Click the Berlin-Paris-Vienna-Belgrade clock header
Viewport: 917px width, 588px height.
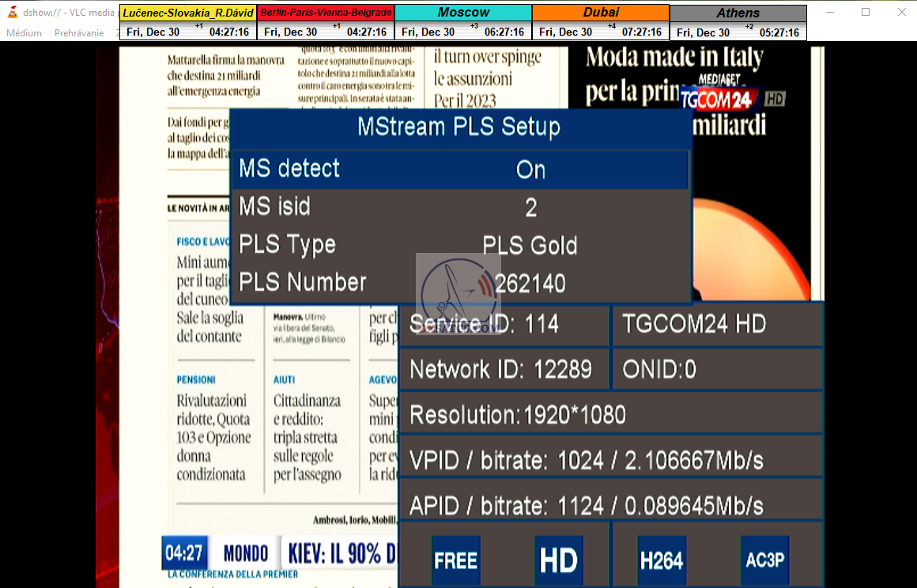(326, 13)
